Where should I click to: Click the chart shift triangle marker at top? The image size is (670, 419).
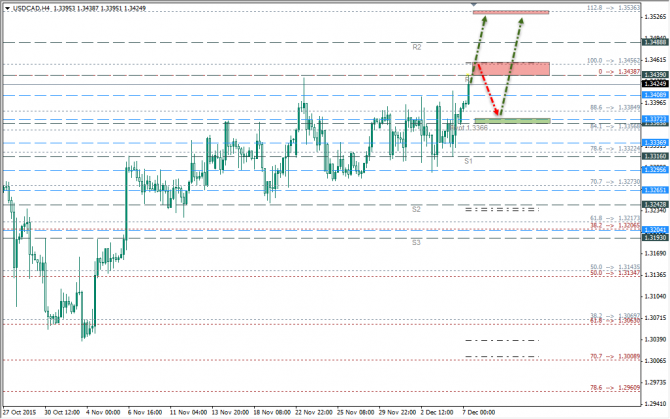(473, 6)
